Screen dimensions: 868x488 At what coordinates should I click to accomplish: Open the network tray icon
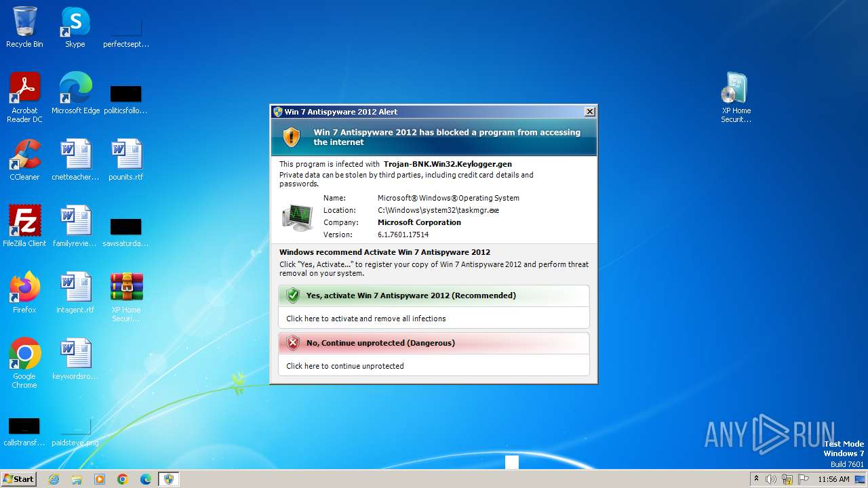coord(787,479)
